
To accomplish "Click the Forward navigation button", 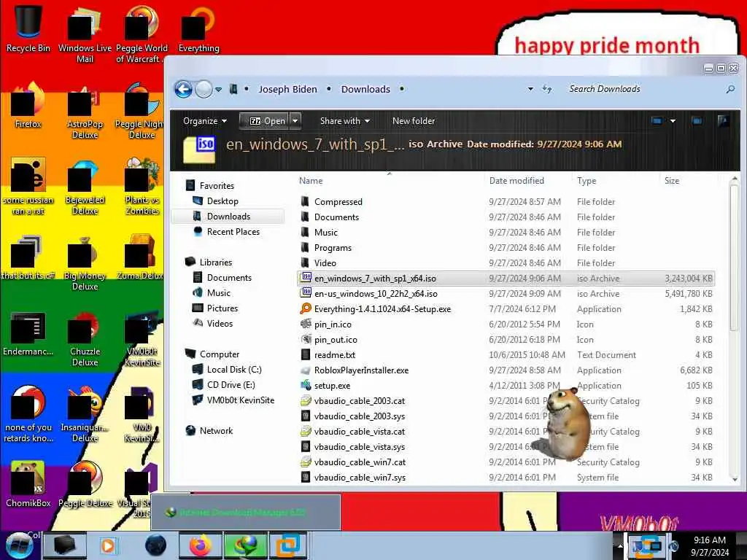I will 204,90.
